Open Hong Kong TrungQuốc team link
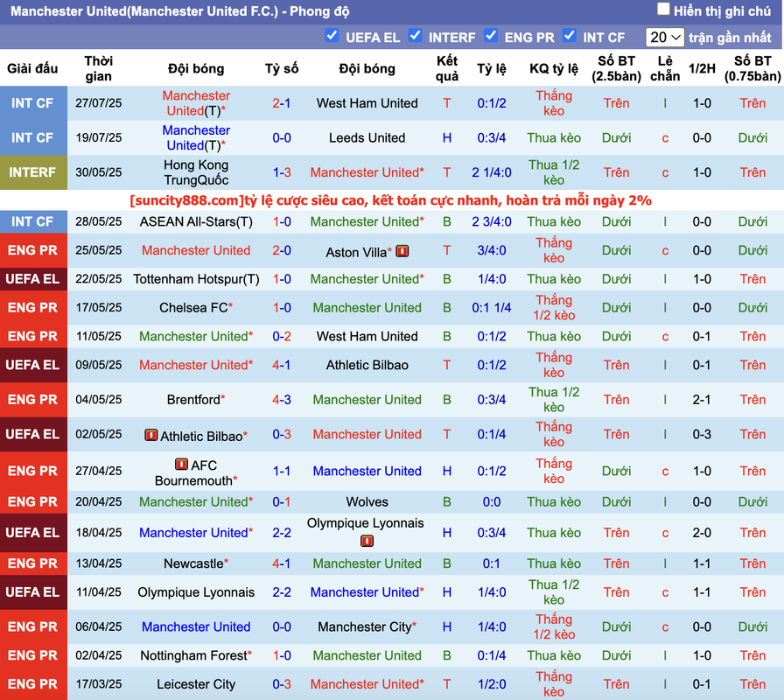This screenshot has width=784, height=700. pos(196,172)
